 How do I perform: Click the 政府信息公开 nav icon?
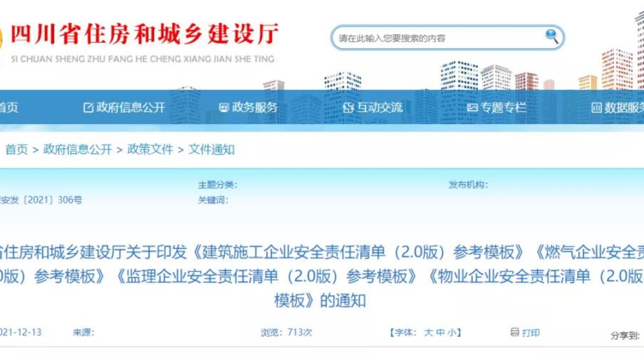pos(88,108)
